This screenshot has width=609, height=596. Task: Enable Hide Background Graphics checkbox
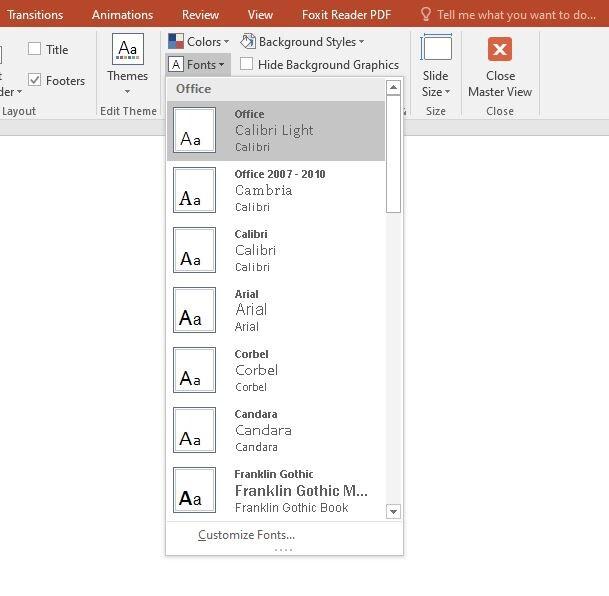(247, 64)
